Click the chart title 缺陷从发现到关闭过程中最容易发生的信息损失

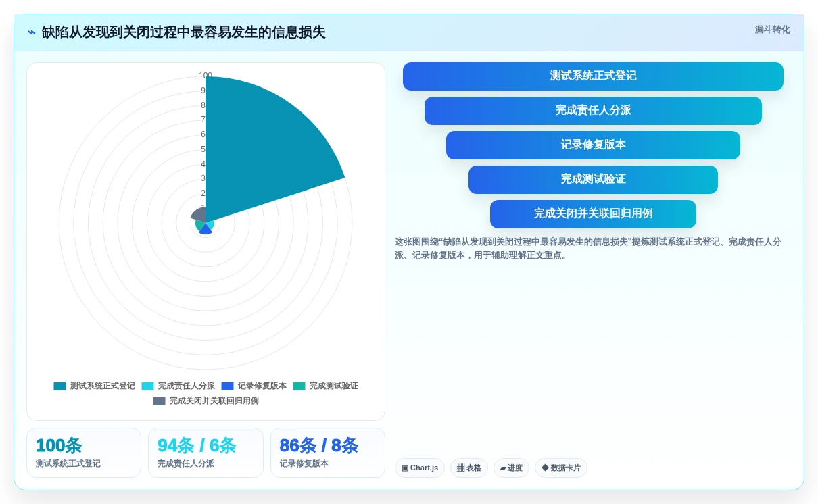click(183, 32)
